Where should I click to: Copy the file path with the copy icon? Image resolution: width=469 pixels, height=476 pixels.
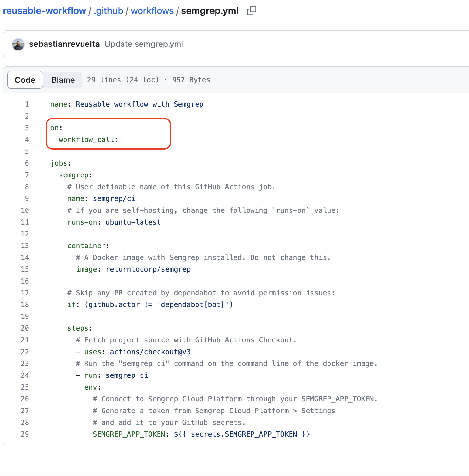click(252, 11)
